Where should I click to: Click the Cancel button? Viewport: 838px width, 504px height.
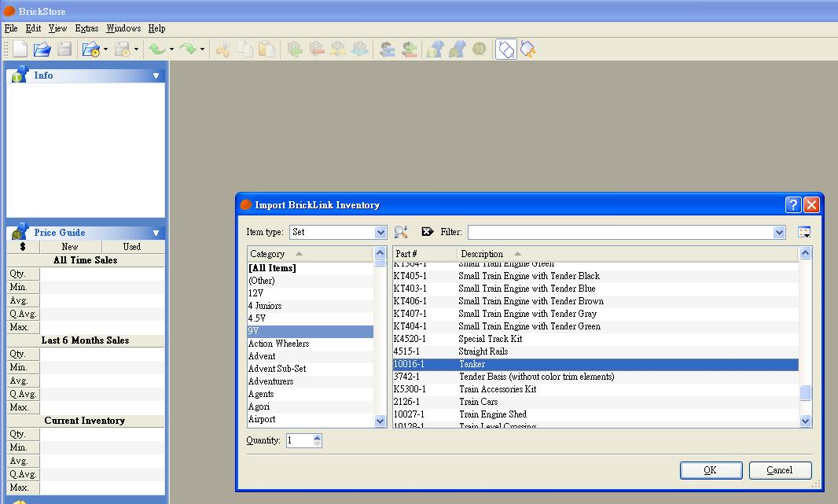click(780, 469)
